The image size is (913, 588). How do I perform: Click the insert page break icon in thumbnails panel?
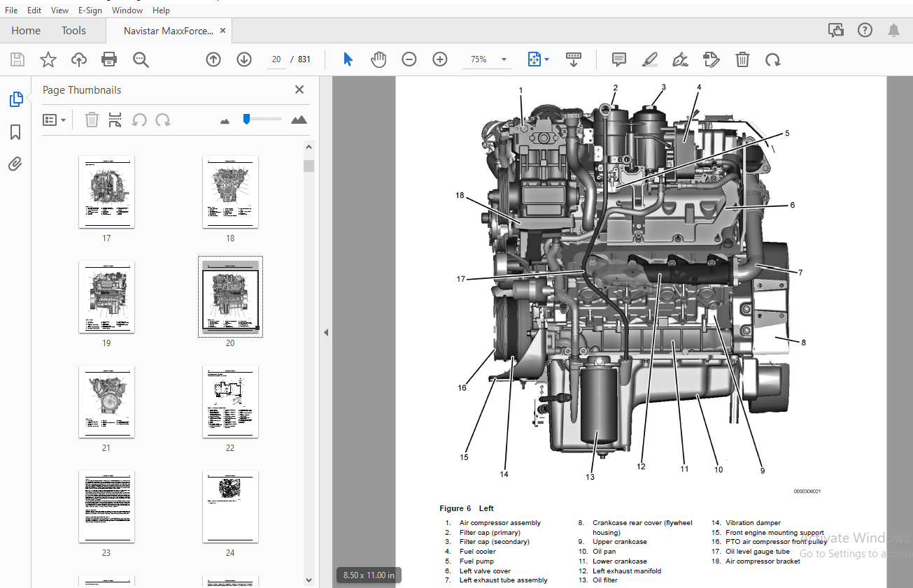pyautogui.click(x=115, y=120)
